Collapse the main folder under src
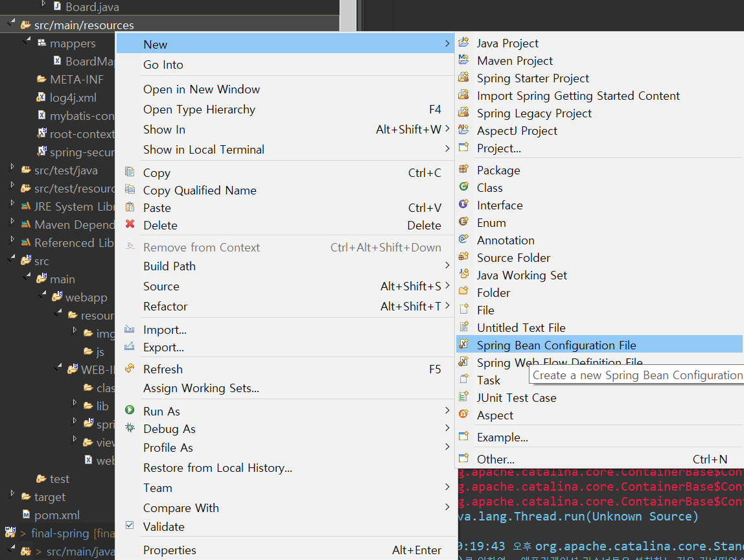 (x=28, y=276)
